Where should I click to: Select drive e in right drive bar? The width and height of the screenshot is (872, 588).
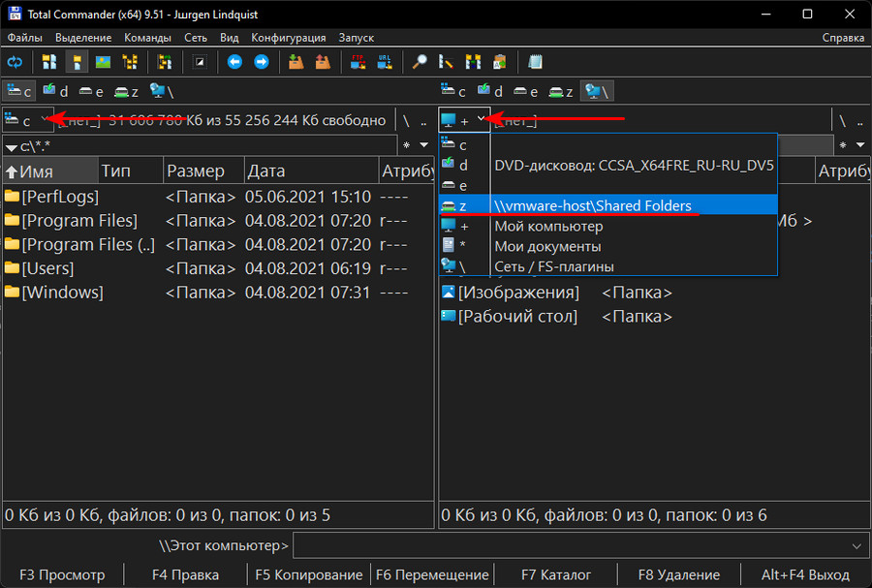525,91
